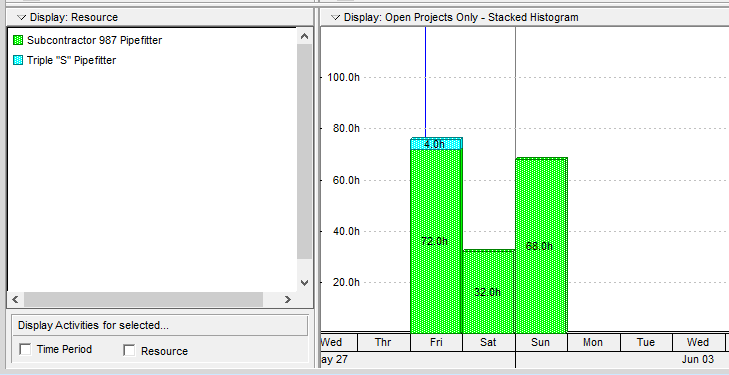Click the resource list horizontal scrollbar thumb

click(143, 300)
